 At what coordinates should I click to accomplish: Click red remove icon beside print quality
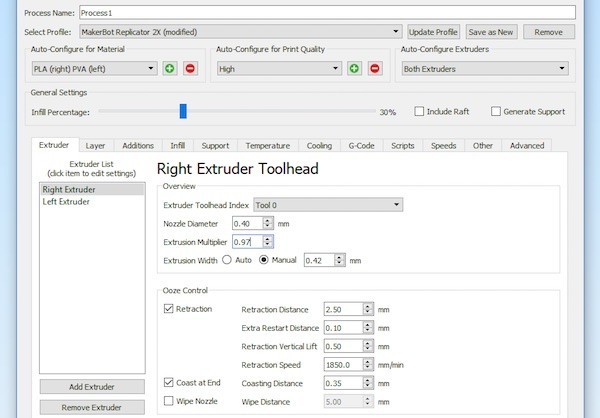375,69
